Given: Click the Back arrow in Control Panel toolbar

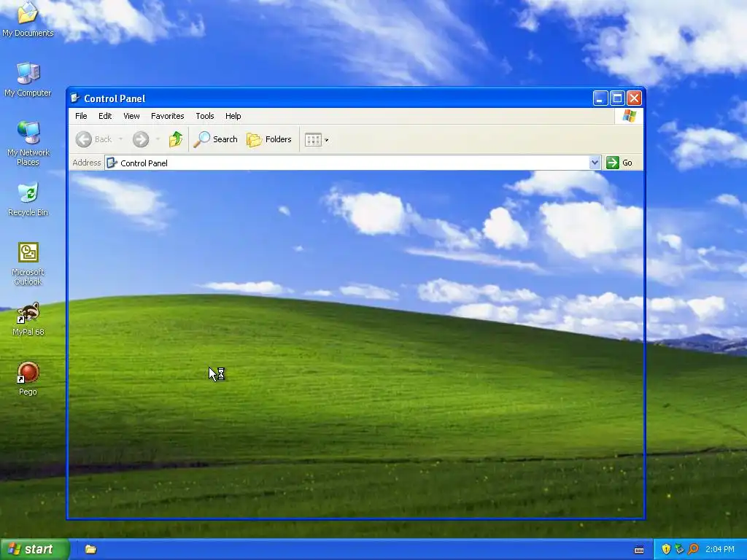Looking at the screenshot, I should click(x=94, y=139).
